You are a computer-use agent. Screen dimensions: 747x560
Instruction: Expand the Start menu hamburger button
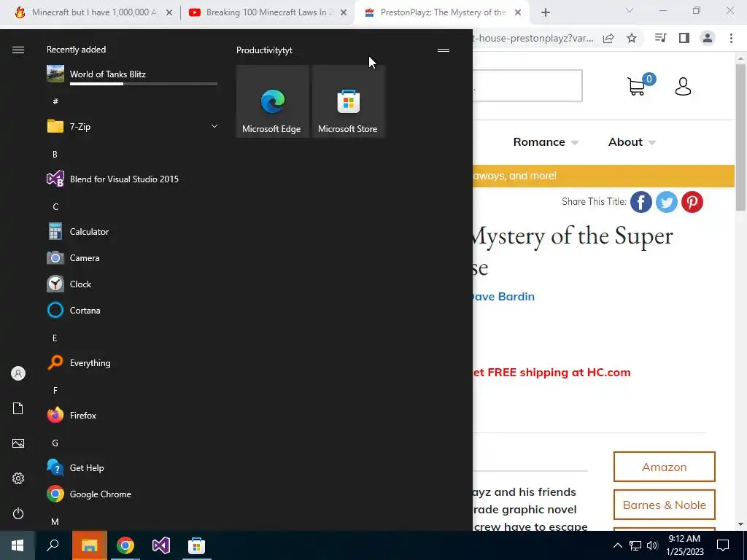[18, 50]
